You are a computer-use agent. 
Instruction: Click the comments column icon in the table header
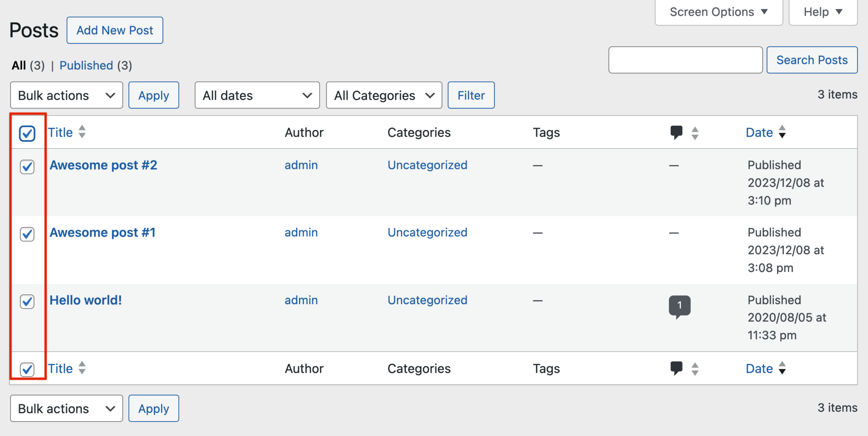(676, 132)
